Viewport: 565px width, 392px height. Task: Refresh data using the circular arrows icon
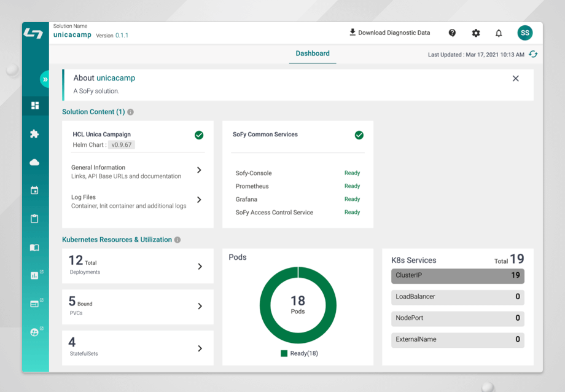coord(534,54)
